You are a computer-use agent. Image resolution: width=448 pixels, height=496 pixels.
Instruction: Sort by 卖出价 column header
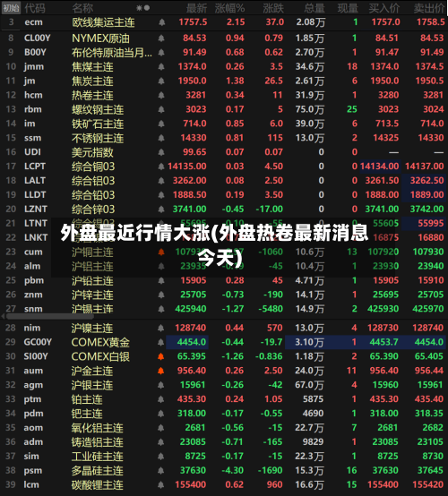429,8
